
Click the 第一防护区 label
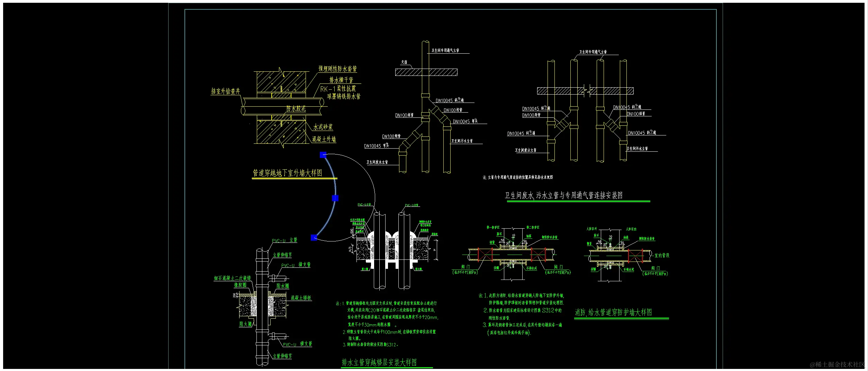493,227
